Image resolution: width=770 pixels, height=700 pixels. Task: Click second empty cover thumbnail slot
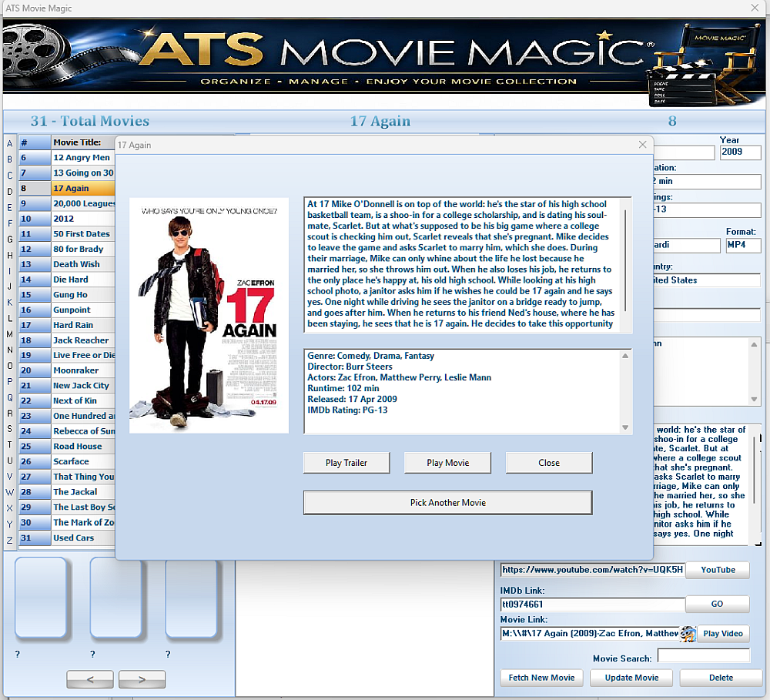click(x=116, y=598)
